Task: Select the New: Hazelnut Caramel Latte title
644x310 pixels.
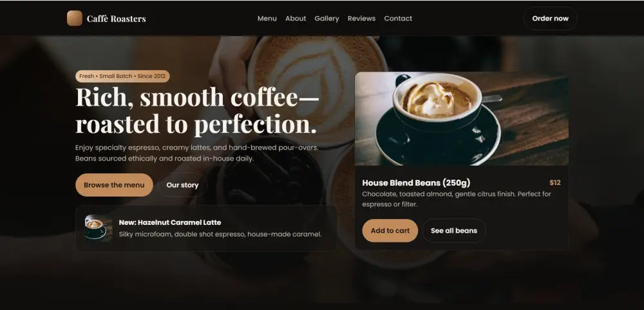Action: pyautogui.click(x=170, y=222)
